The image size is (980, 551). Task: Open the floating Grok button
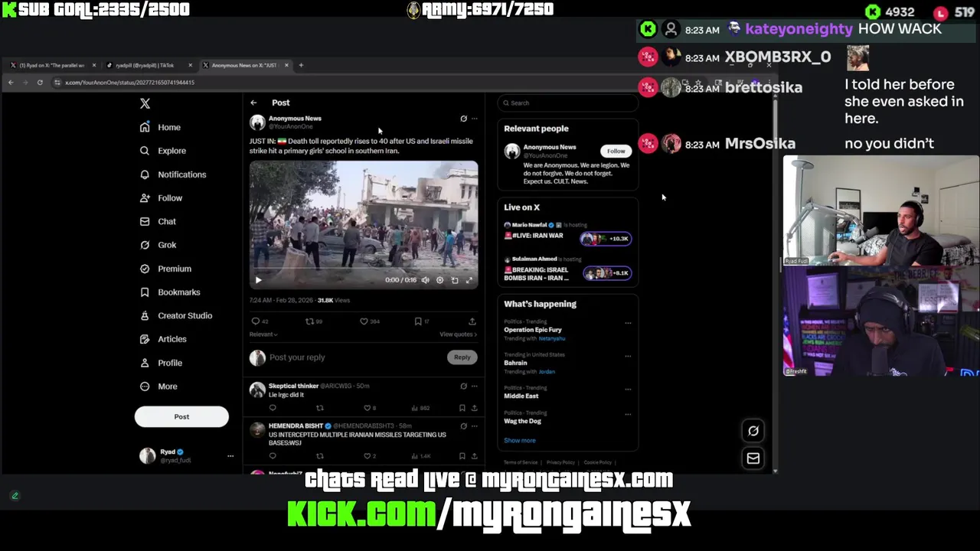pyautogui.click(x=753, y=431)
